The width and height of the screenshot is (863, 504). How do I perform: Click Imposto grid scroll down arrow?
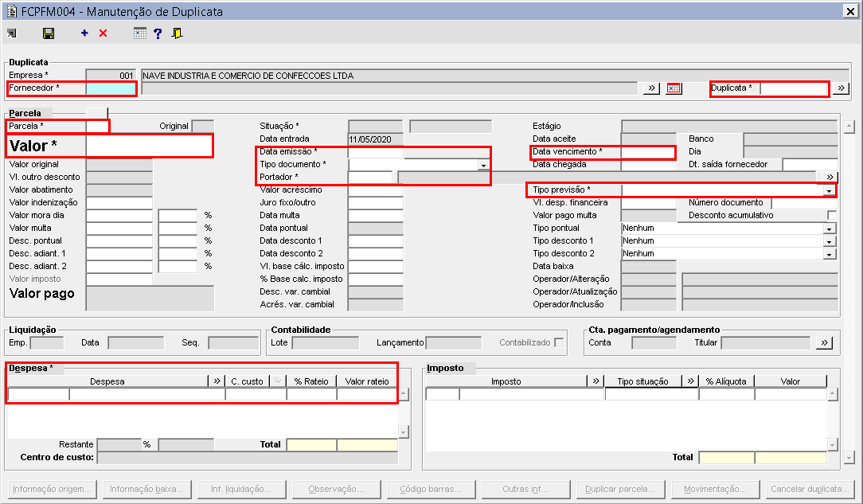[832, 444]
